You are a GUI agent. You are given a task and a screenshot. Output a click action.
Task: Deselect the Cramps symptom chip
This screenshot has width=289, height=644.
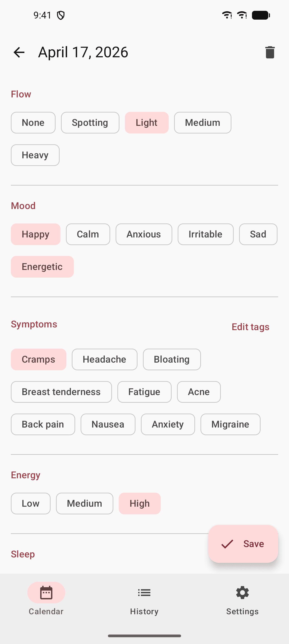pos(39,359)
